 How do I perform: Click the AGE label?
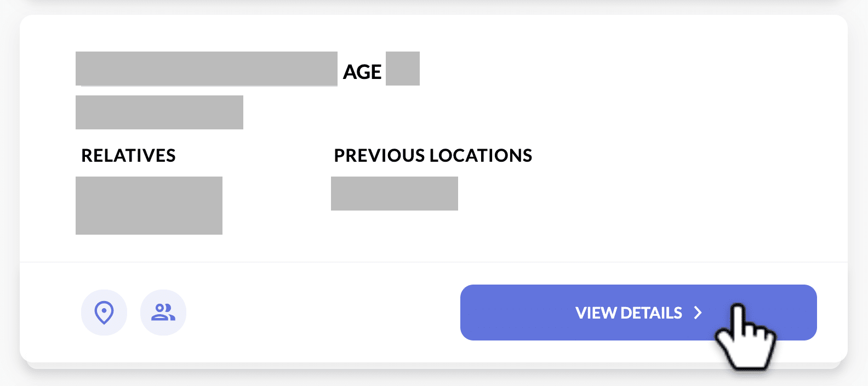362,72
